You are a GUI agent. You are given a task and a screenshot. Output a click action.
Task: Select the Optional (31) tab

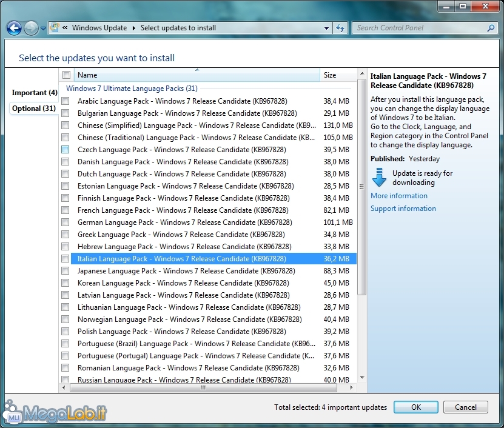coord(34,109)
